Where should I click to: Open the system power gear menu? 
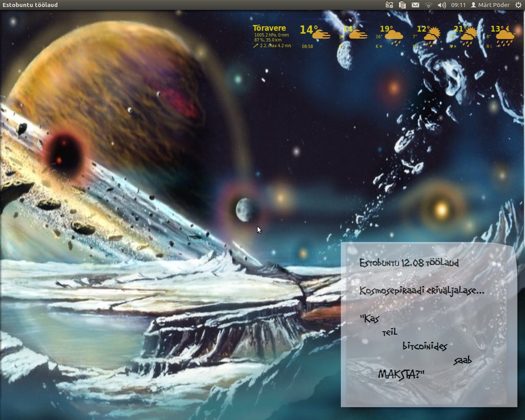518,5
